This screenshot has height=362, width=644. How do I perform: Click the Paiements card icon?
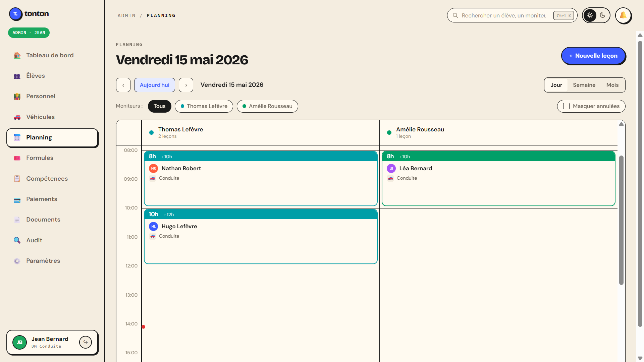point(17,199)
